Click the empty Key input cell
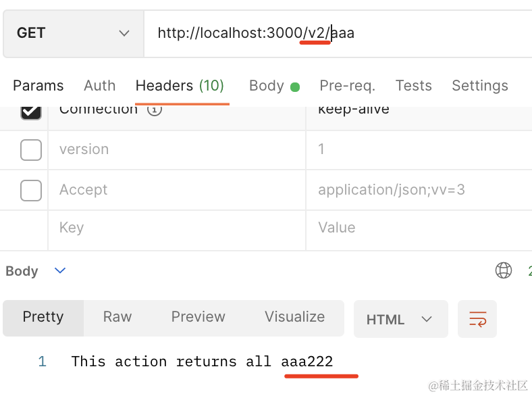Image resolution: width=532 pixels, height=396 pixels. click(x=176, y=228)
